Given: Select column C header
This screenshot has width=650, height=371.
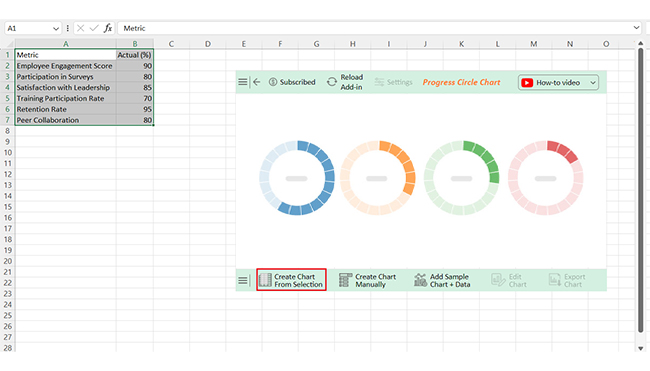Looking at the screenshot, I should 171,44.
